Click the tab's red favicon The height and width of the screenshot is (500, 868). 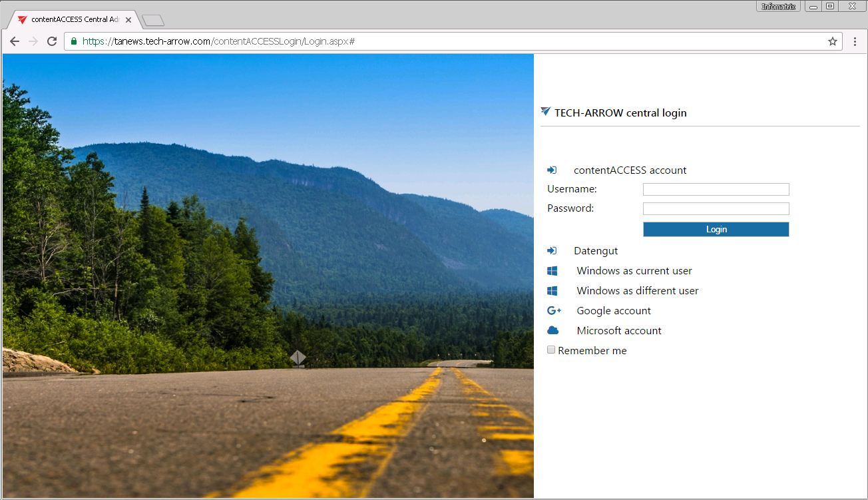pyautogui.click(x=23, y=20)
